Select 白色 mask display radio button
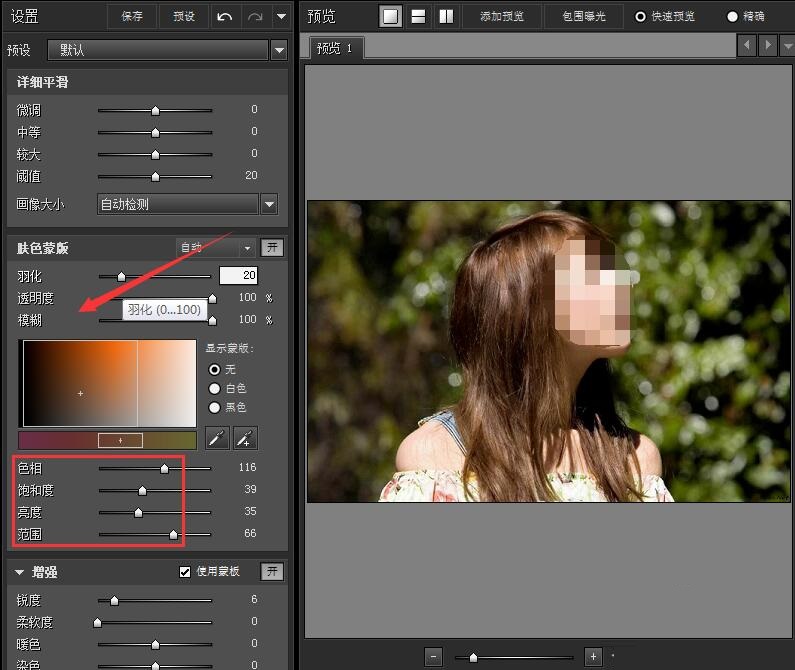Image resolution: width=795 pixels, height=670 pixels. point(214,388)
